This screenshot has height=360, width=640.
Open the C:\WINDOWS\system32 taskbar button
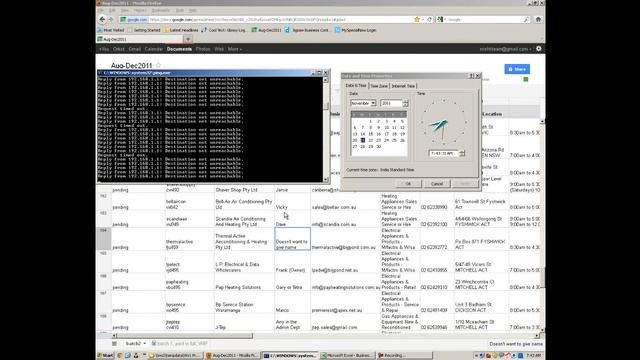point(289,356)
